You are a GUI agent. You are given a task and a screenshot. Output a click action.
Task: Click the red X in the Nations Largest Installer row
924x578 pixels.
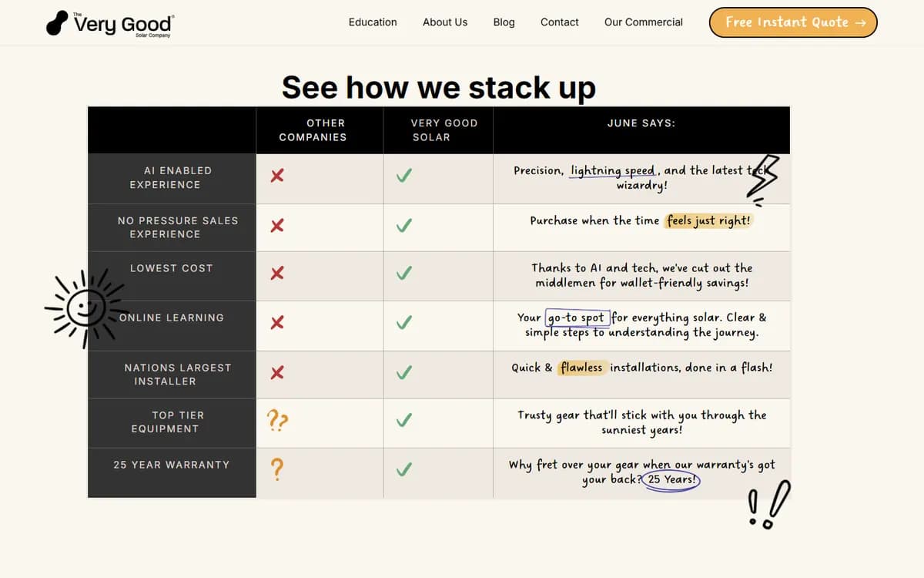pos(277,373)
